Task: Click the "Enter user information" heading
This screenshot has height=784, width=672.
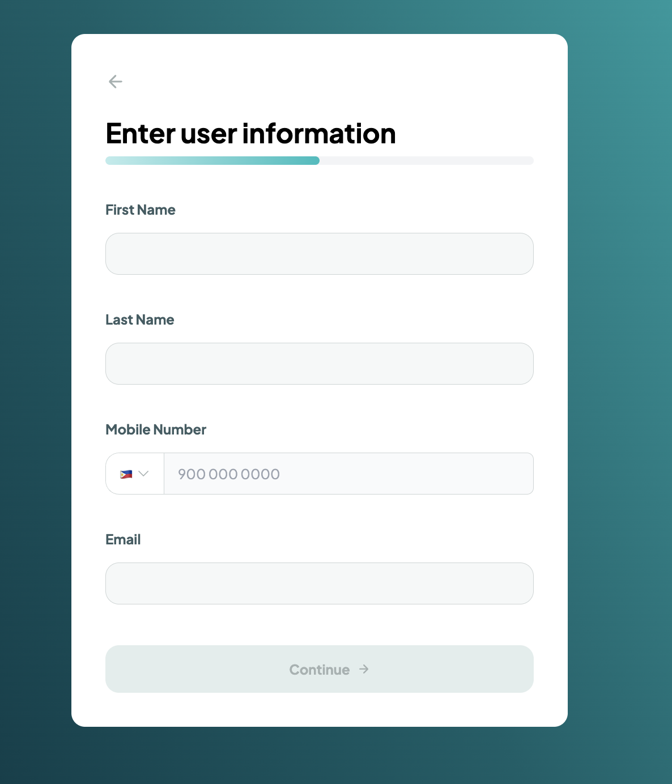Action: pos(250,134)
